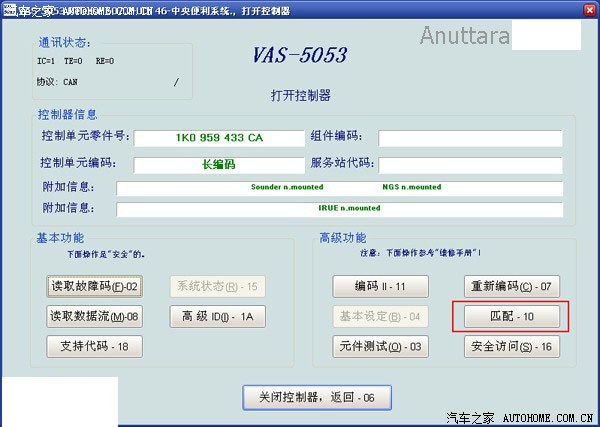Click the 控制单元编码 field showing 长编码
The width and height of the screenshot is (600, 427).
(219, 165)
